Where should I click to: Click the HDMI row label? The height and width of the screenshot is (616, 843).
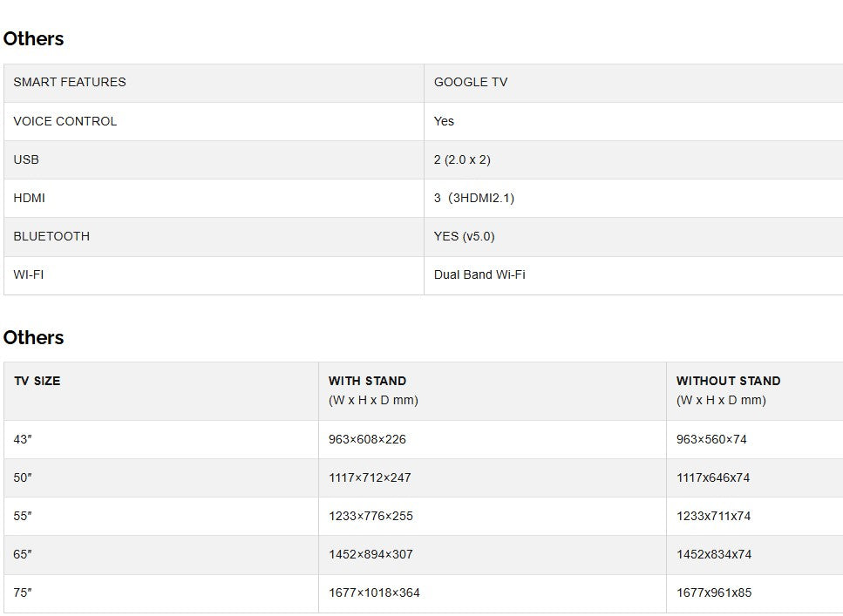[x=29, y=198]
